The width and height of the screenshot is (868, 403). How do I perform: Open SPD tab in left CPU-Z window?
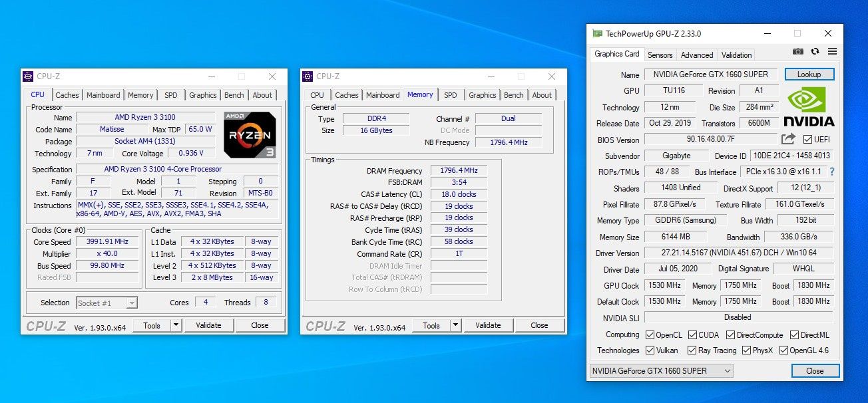(171, 95)
